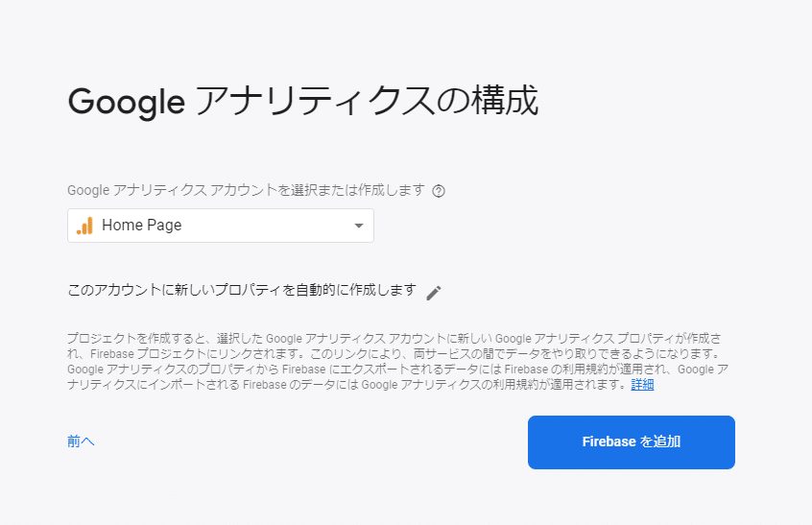Viewport: 812px width, 525px height.
Task: Open the 詳細 link
Action: point(642,385)
